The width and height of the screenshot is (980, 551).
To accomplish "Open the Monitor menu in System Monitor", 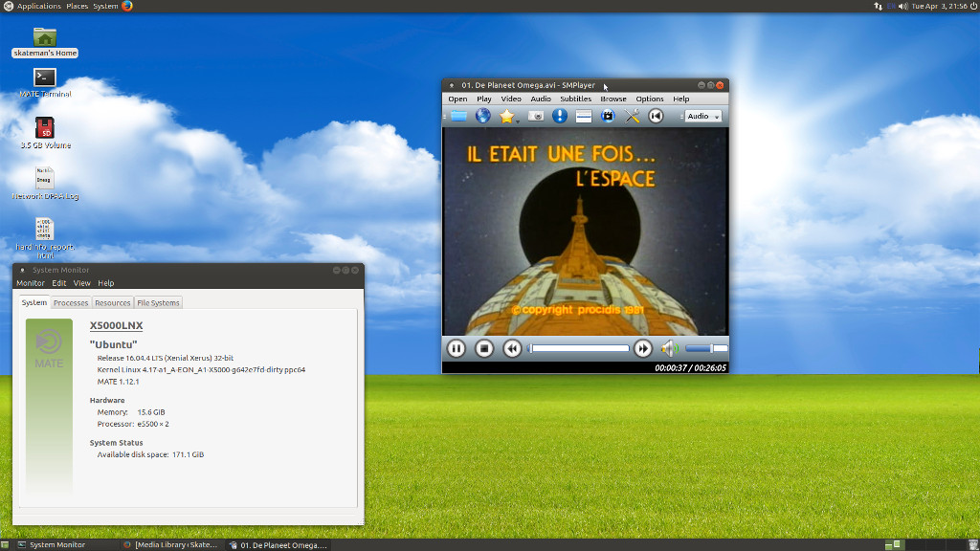I will pyautogui.click(x=31, y=283).
